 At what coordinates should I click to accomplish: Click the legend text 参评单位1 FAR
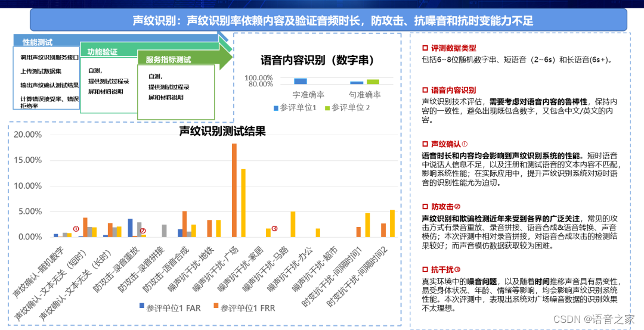click(x=174, y=307)
